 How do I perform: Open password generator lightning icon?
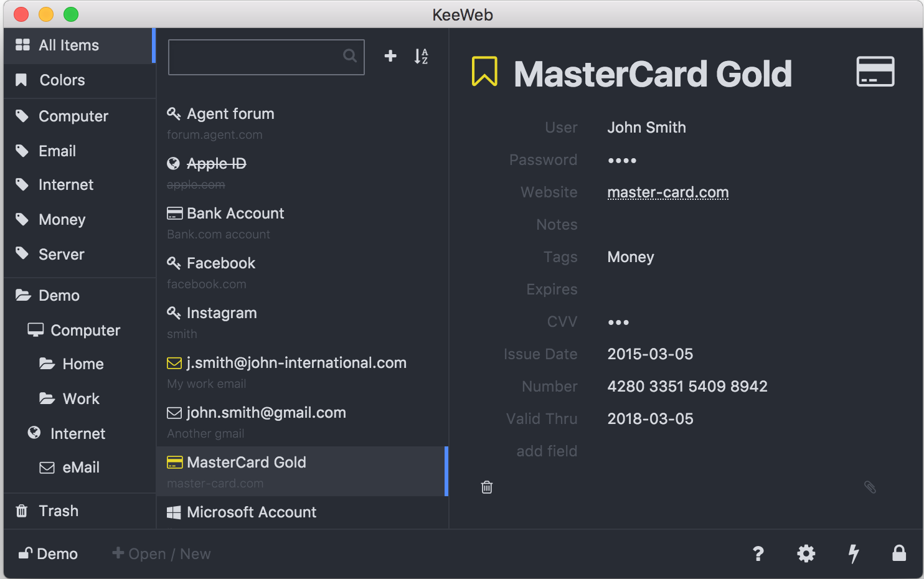click(854, 553)
